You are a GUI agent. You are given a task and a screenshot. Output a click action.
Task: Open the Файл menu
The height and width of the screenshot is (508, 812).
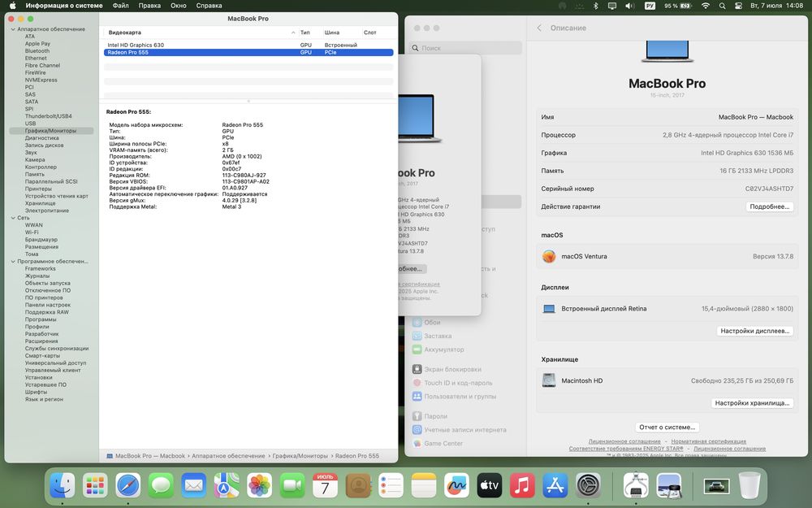coord(121,6)
